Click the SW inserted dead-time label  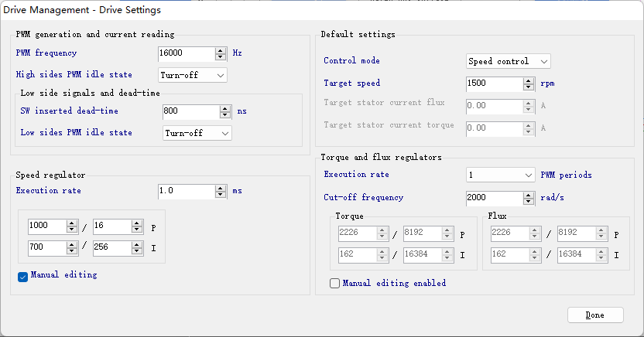pyautogui.click(x=70, y=111)
